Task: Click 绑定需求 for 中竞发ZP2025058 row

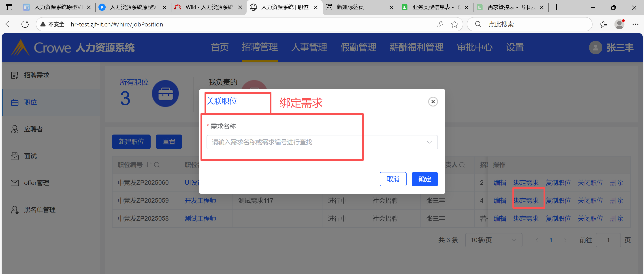Action: point(526,218)
